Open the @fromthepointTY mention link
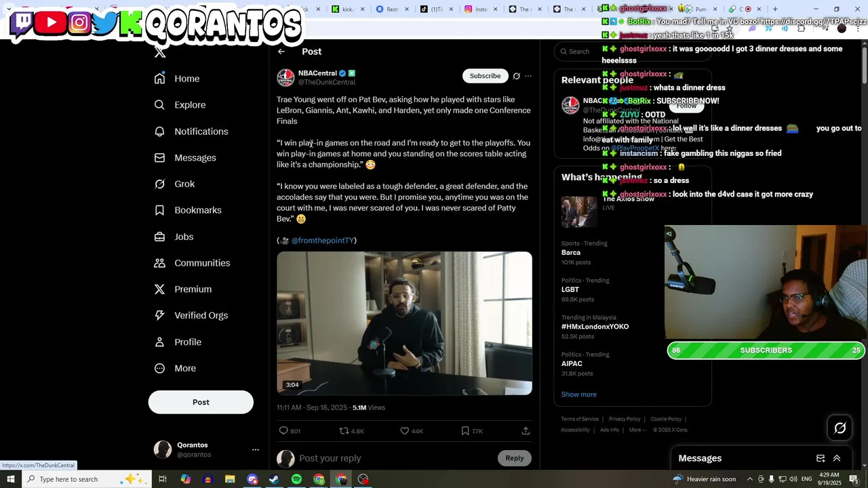The width and height of the screenshot is (868, 488). coord(323,241)
